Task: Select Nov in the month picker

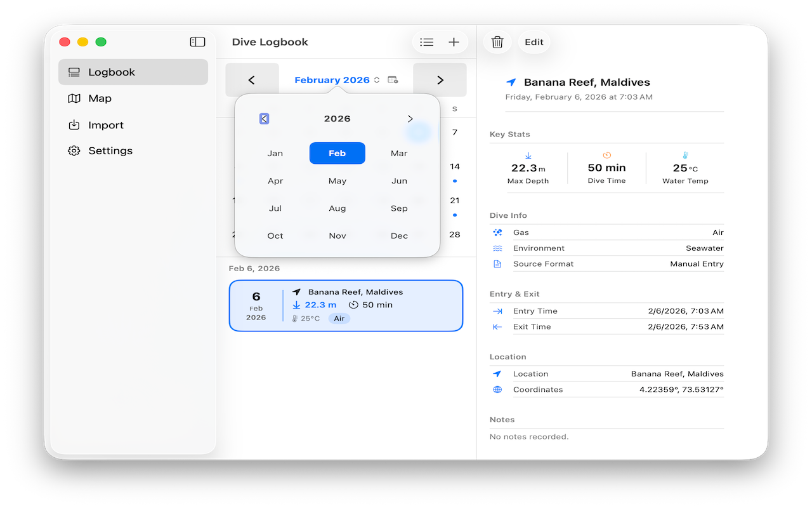Action: click(337, 236)
